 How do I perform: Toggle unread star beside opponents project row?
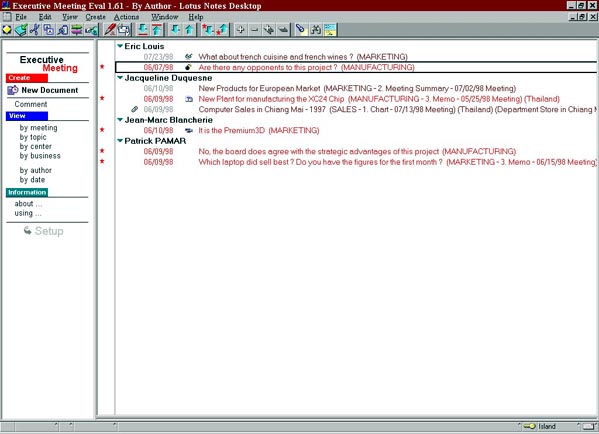(x=102, y=67)
